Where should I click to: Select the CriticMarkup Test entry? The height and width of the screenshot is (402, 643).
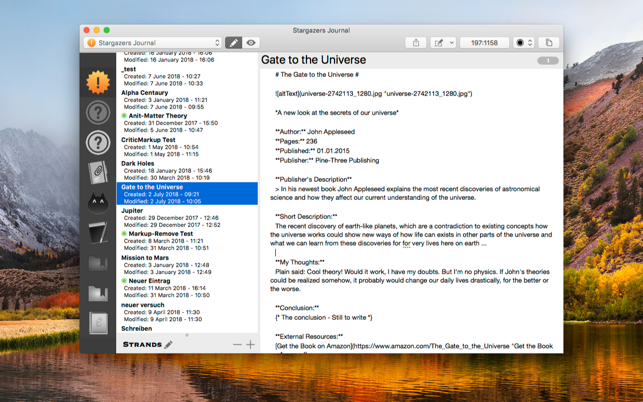(x=187, y=147)
